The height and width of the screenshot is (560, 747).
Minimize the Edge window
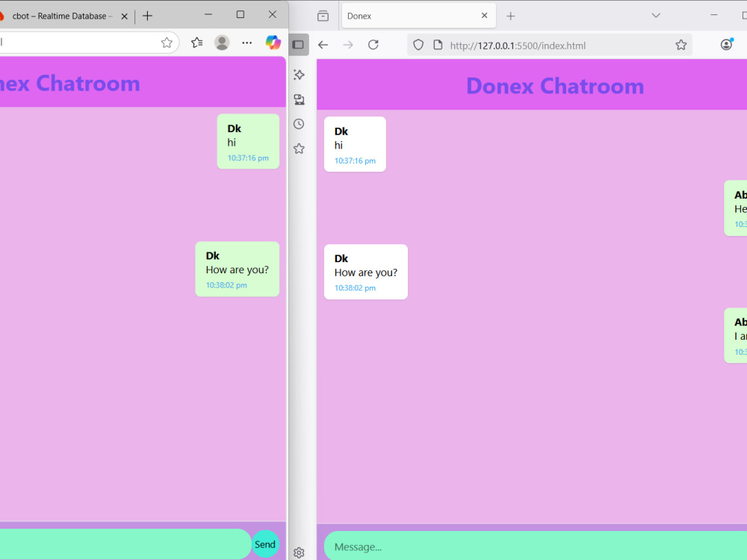[208, 15]
